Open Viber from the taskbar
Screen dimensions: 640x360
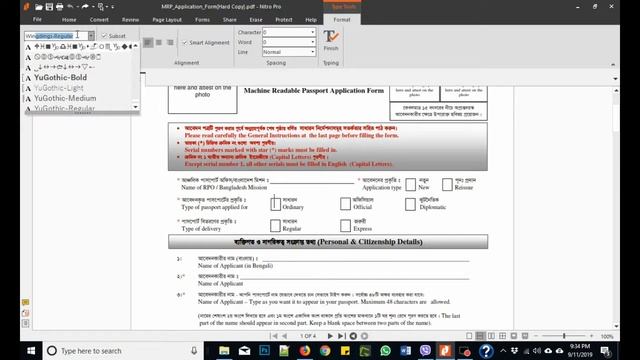425,351
